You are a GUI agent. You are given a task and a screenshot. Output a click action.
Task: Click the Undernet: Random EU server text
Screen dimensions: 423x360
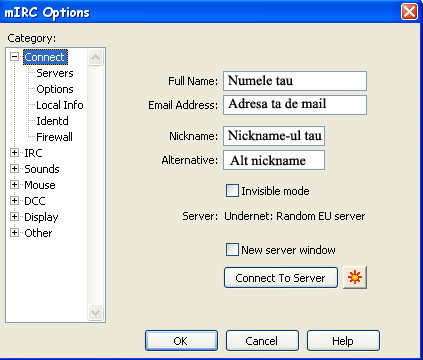pos(295,216)
